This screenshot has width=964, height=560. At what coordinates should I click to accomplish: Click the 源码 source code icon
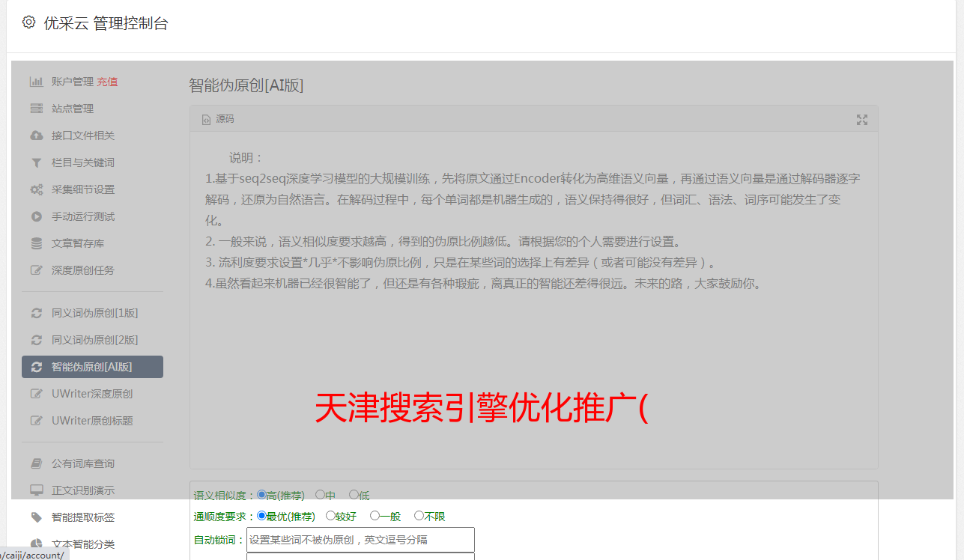click(x=206, y=120)
